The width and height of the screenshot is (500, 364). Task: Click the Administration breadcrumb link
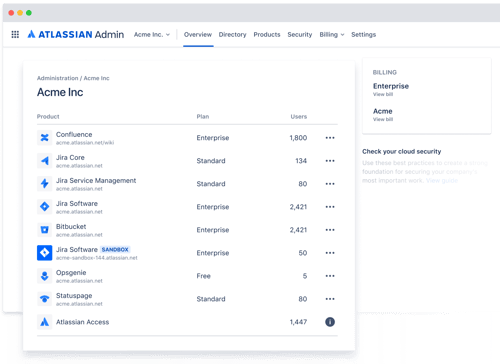coord(57,78)
